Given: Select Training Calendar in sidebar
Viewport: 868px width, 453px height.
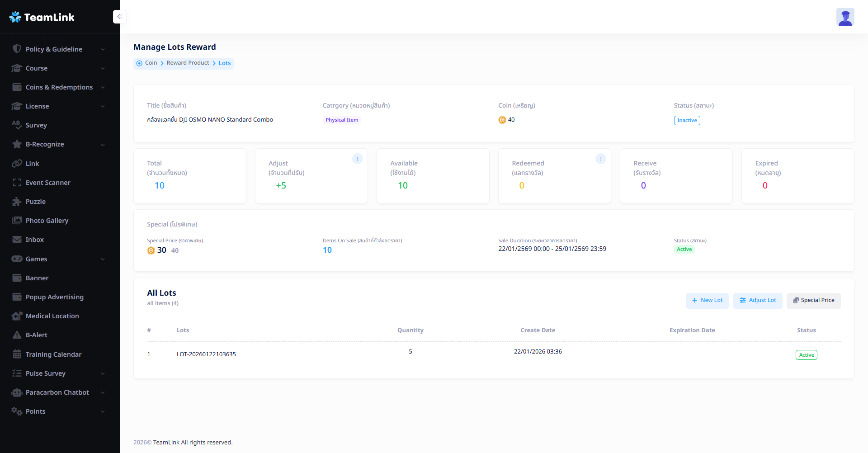Looking at the screenshot, I should click(x=53, y=354).
